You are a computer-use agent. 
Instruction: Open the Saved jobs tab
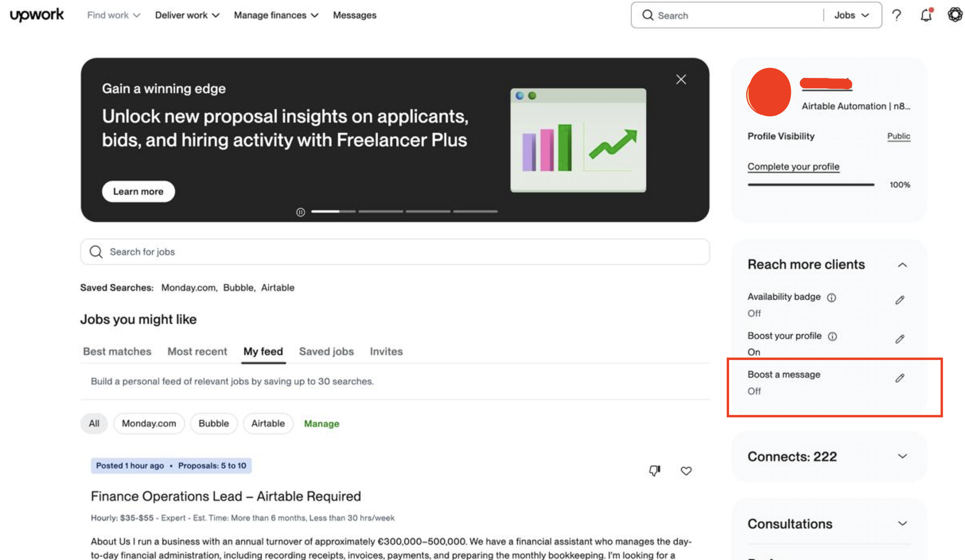click(327, 352)
